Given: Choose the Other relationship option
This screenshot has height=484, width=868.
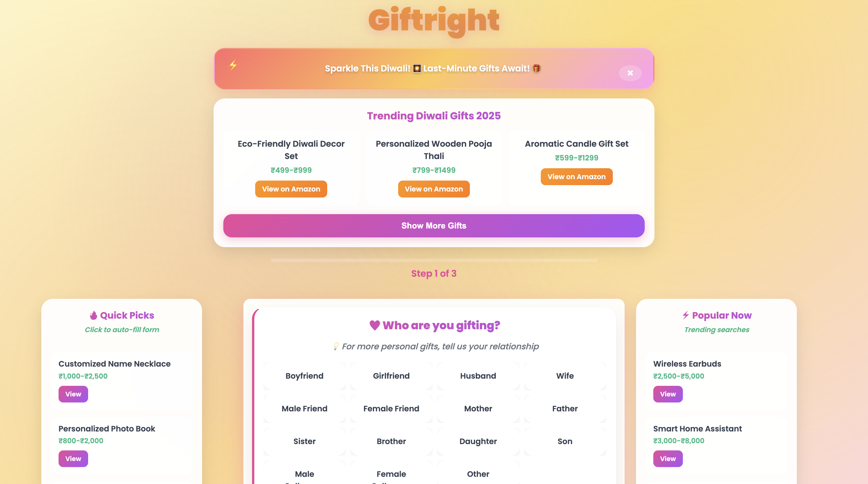Looking at the screenshot, I should 478,474.
